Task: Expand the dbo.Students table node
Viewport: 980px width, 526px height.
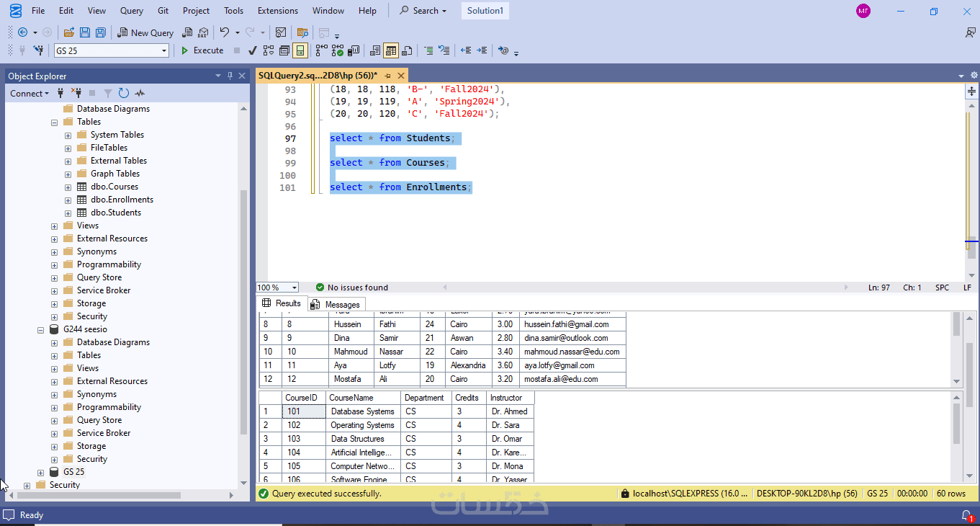Action: point(68,213)
